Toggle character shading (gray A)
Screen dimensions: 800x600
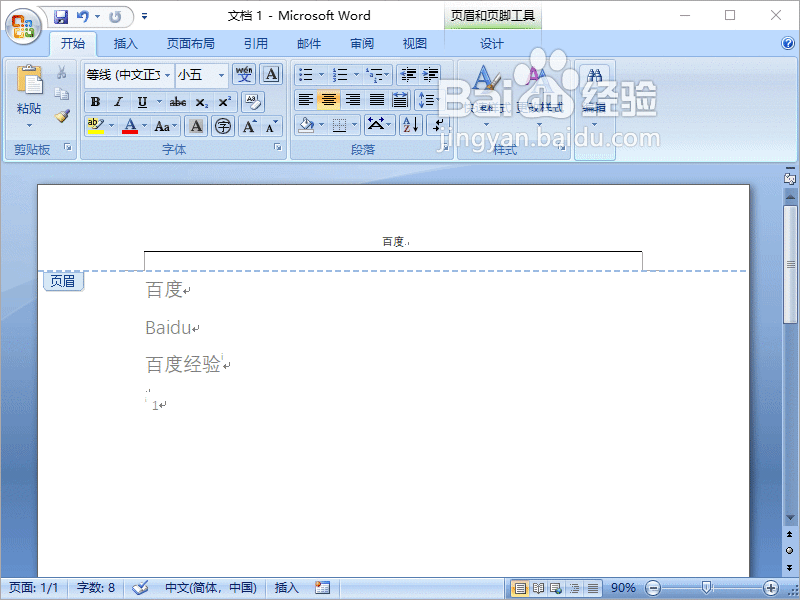coord(196,126)
